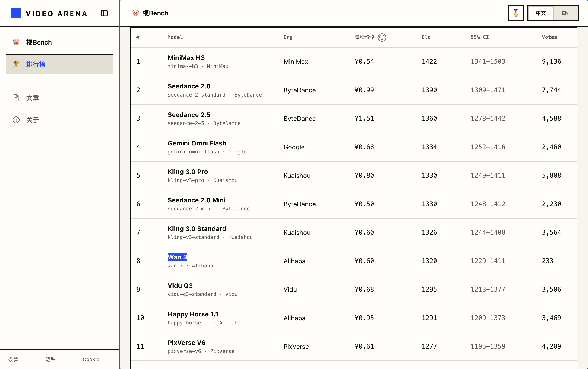This screenshot has width=588, height=369.
Task: Open the medal icon button
Action: (x=516, y=13)
